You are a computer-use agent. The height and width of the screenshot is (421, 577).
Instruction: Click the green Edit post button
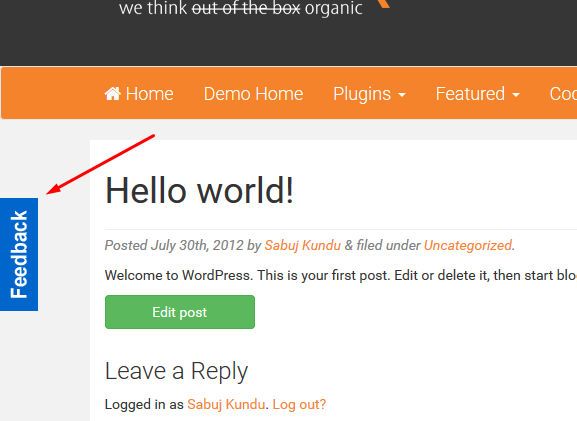[180, 312]
